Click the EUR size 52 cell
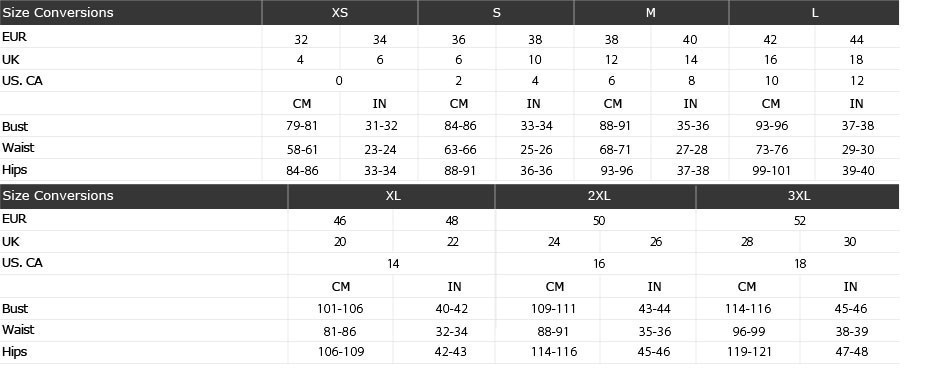This screenshot has height=369, width=938. tap(800, 221)
